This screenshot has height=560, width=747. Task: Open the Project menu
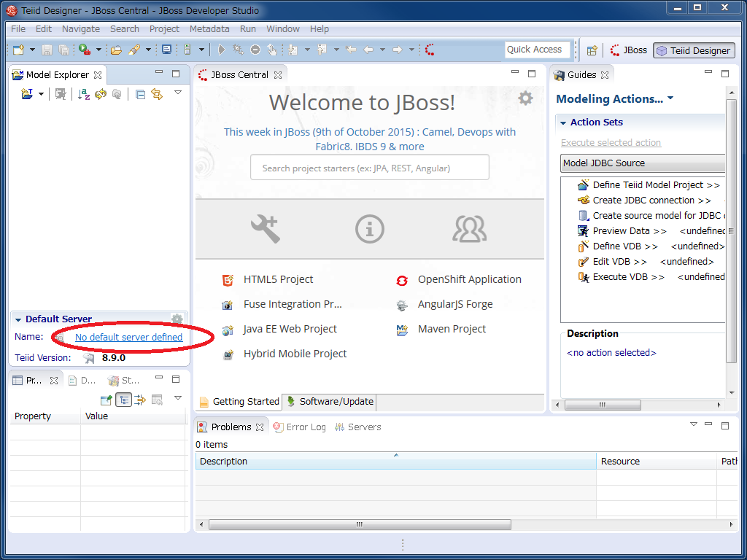point(164,28)
